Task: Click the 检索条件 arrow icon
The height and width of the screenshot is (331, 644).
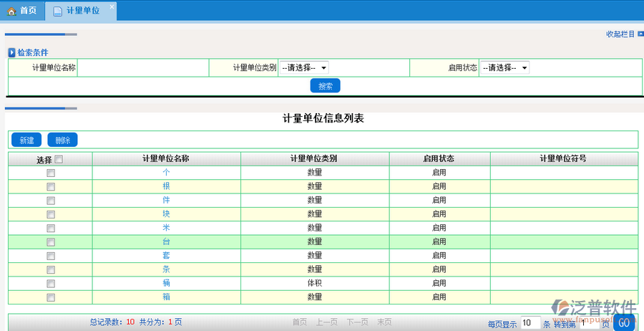Action: (x=11, y=53)
